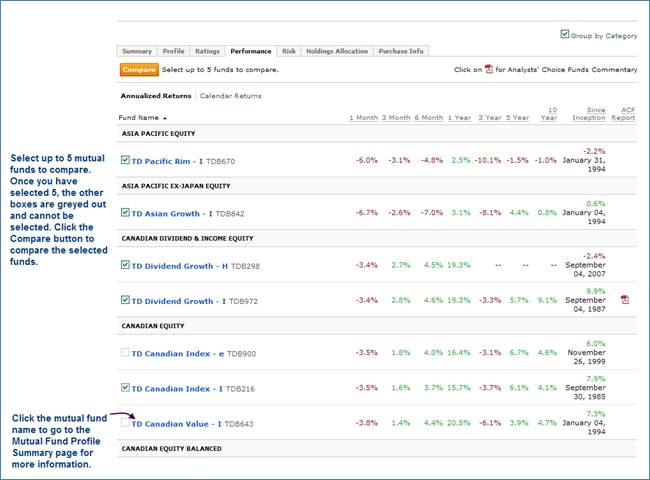Click fund code TDB900
Image resolution: width=650 pixels, height=480 pixels.
tap(241, 354)
